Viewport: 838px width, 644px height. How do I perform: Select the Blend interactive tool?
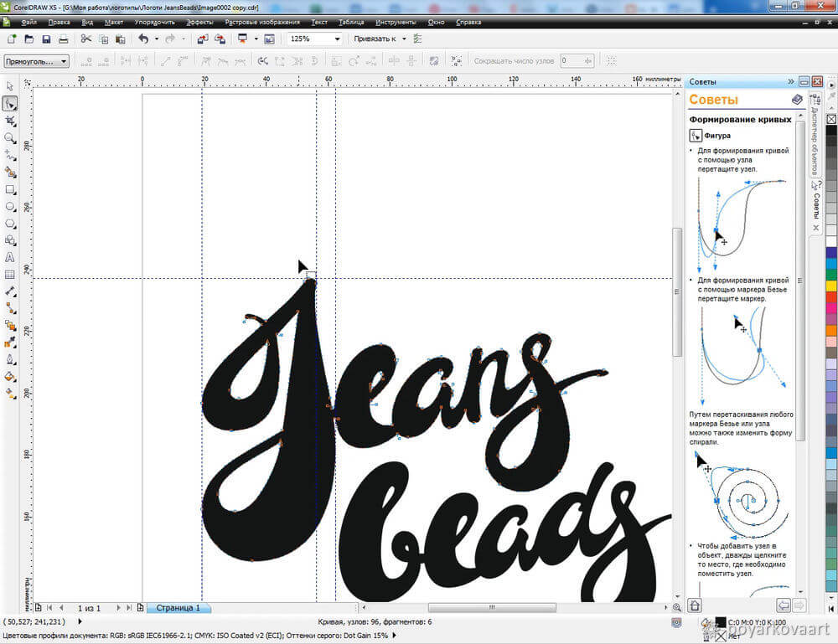point(9,326)
